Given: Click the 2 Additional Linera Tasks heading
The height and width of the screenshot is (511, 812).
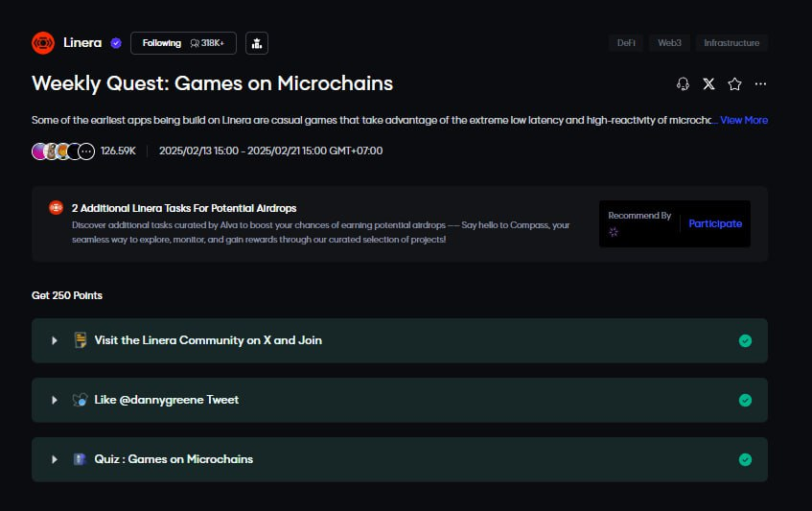Looking at the screenshot, I should 184,208.
